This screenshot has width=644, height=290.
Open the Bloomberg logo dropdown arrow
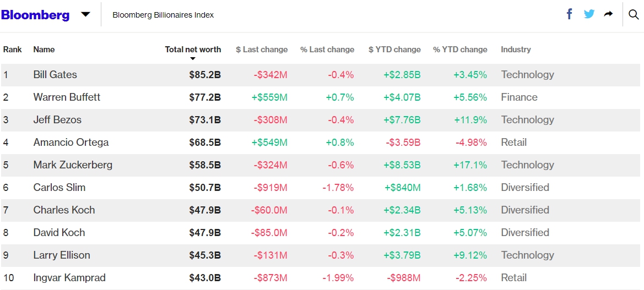coord(85,14)
